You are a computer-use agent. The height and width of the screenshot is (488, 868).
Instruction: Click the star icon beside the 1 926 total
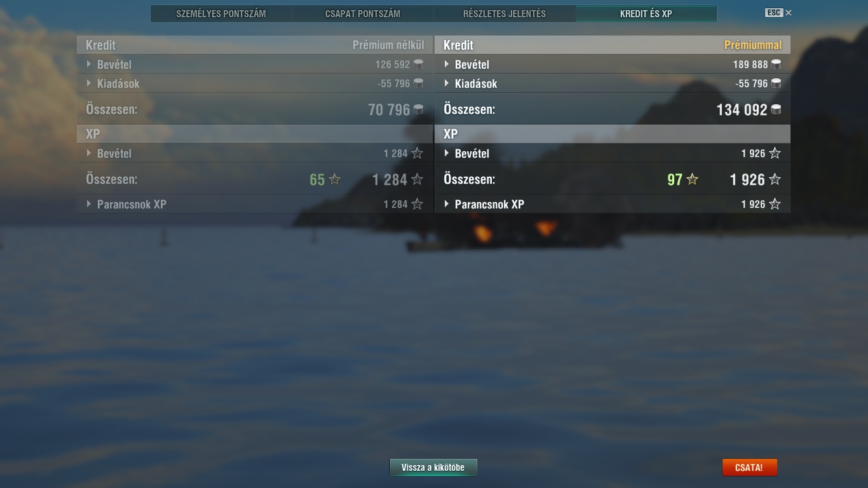[x=775, y=180]
